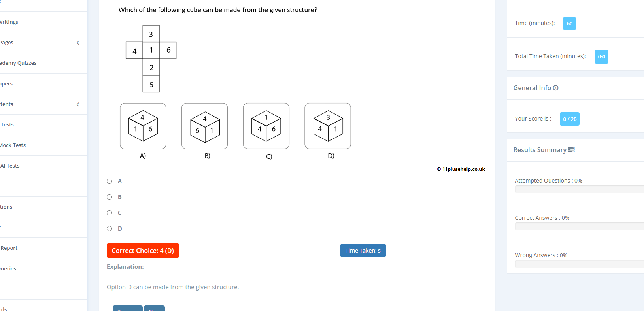
Task: Click the Correct Choice 4 (D) banner
Action: click(x=143, y=251)
